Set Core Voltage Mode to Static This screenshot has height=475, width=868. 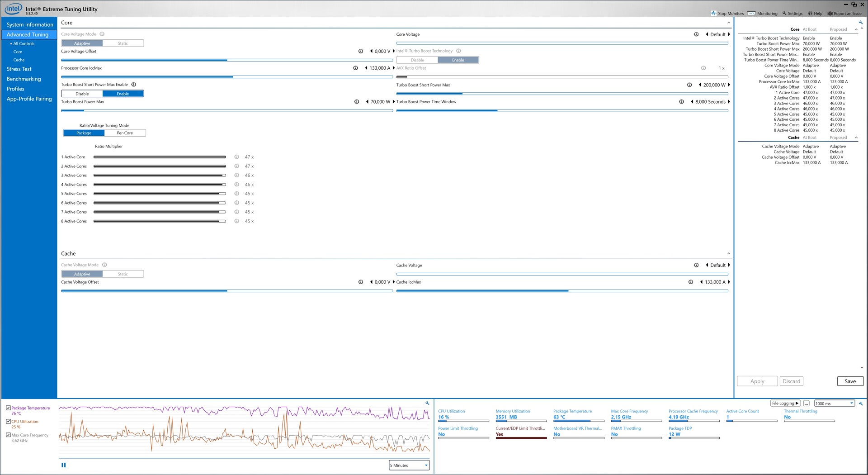click(x=123, y=43)
